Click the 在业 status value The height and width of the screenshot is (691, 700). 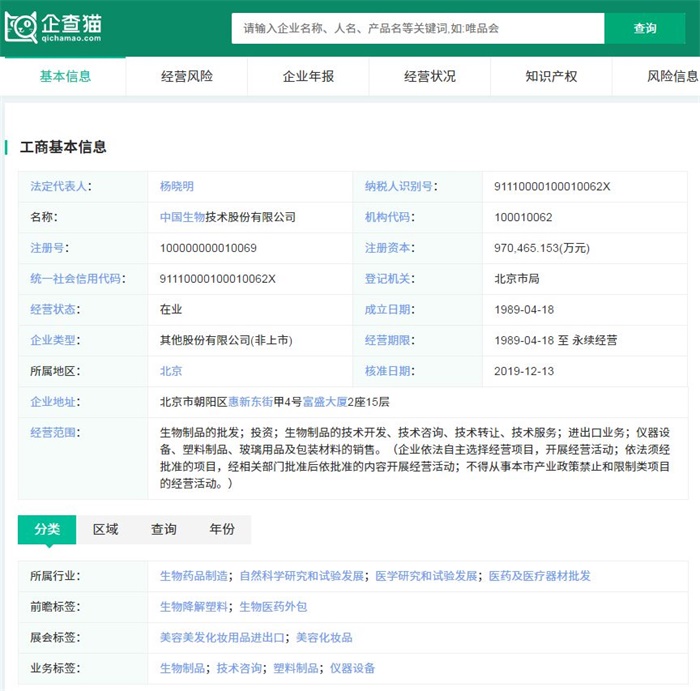click(171, 309)
